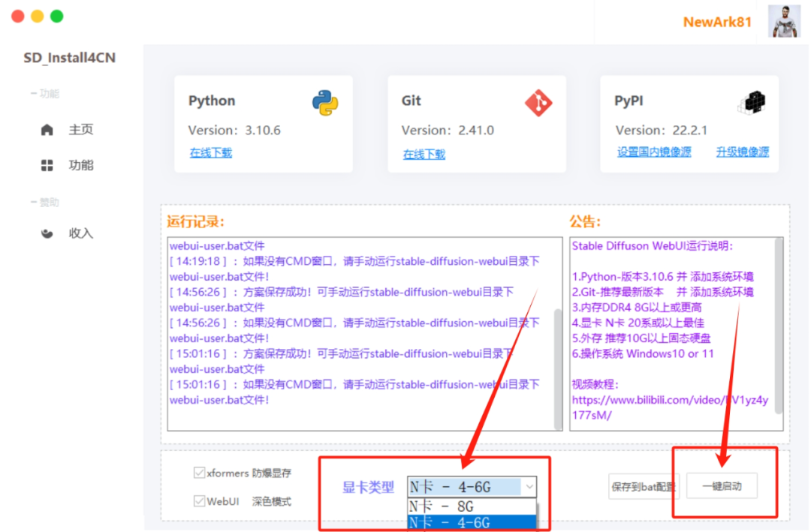
Task: Click the 显卡类型 label
Action: point(368,487)
